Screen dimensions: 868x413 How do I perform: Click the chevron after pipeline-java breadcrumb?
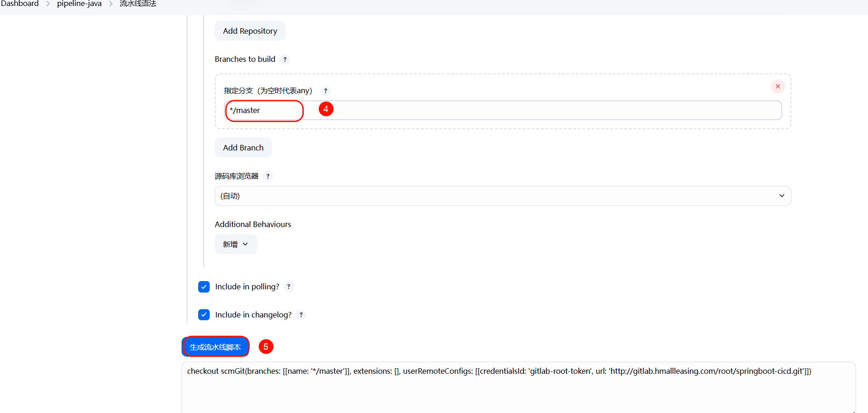click(111, 4)
